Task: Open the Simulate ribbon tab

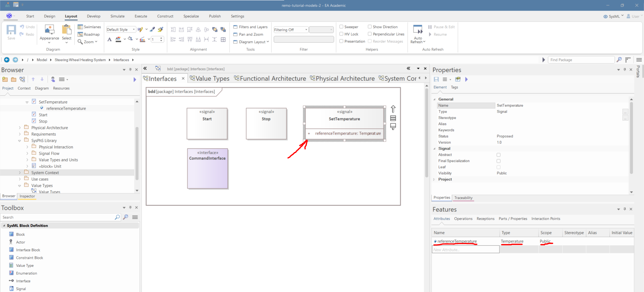Action: (x=117, y=16)
